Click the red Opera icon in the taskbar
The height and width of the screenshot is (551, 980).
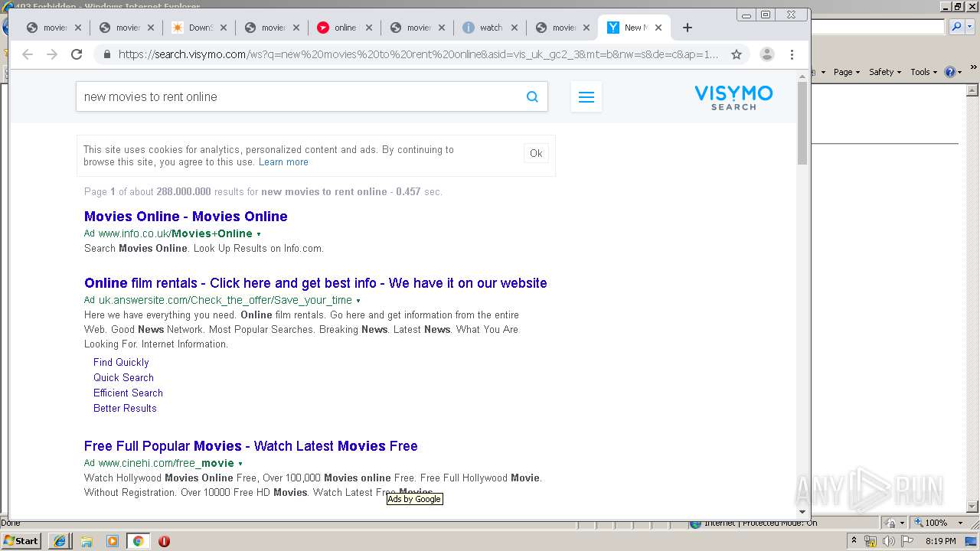pyautogui.click(x=164, y=541)
